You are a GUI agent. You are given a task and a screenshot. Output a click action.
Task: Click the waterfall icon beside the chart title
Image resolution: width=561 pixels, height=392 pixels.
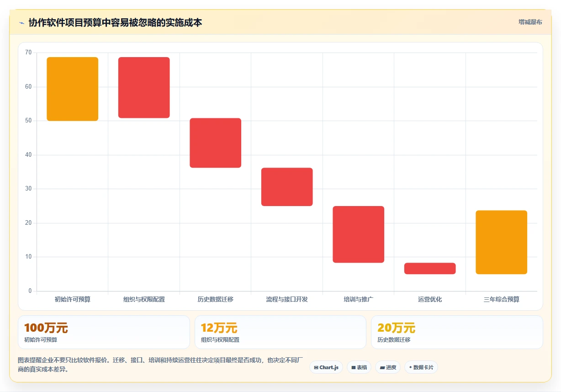pos(21,23)
